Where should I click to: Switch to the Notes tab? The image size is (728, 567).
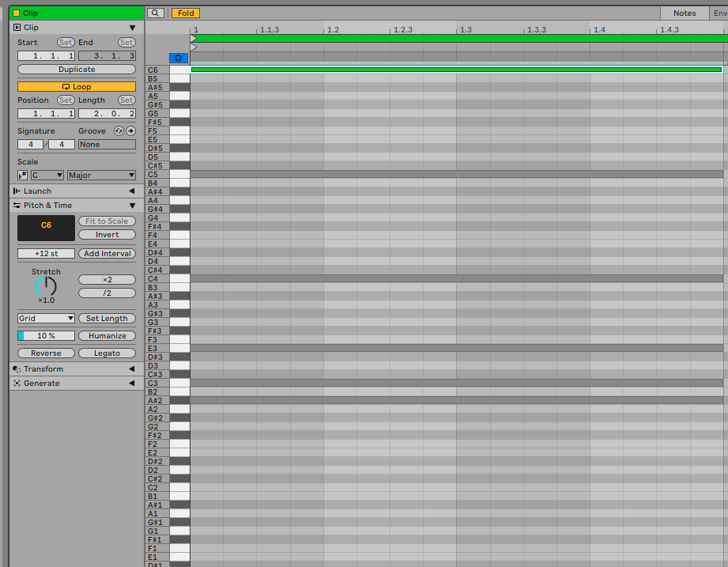[x=685, y=13]
